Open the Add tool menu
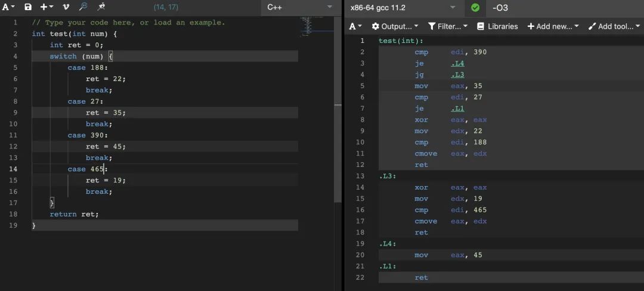This screenshot has height=291, width=644. click(614, 26)
